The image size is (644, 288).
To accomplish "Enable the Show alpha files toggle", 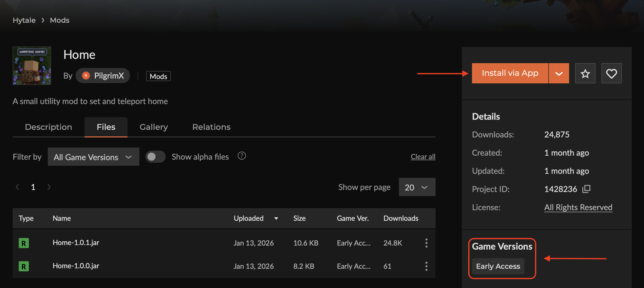I will pyautogui.click(x=155, y=157).
